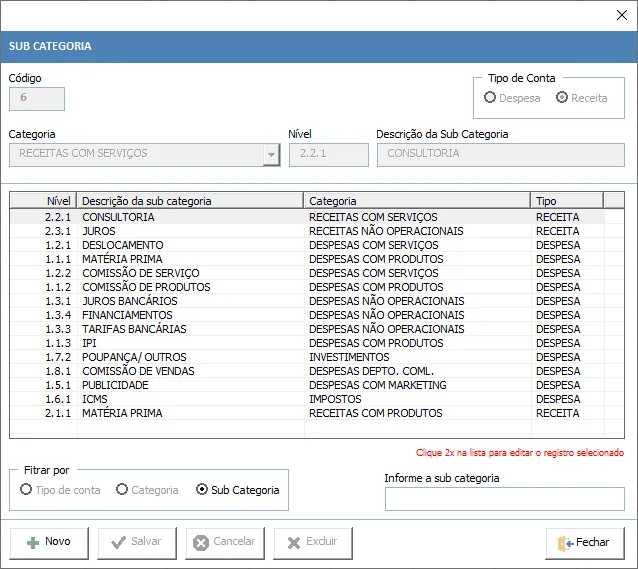Click the Excluir button

[313, 543]
